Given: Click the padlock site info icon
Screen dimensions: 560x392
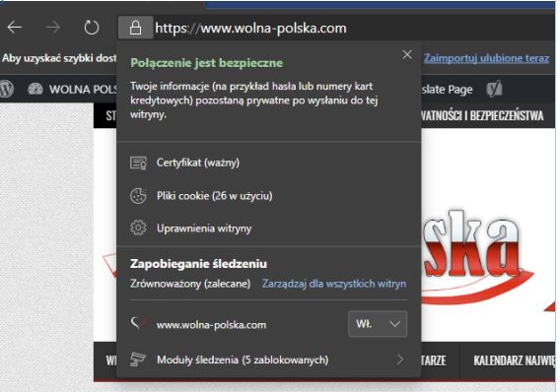Looking at the screenshot, I should [x=135, y=28].
